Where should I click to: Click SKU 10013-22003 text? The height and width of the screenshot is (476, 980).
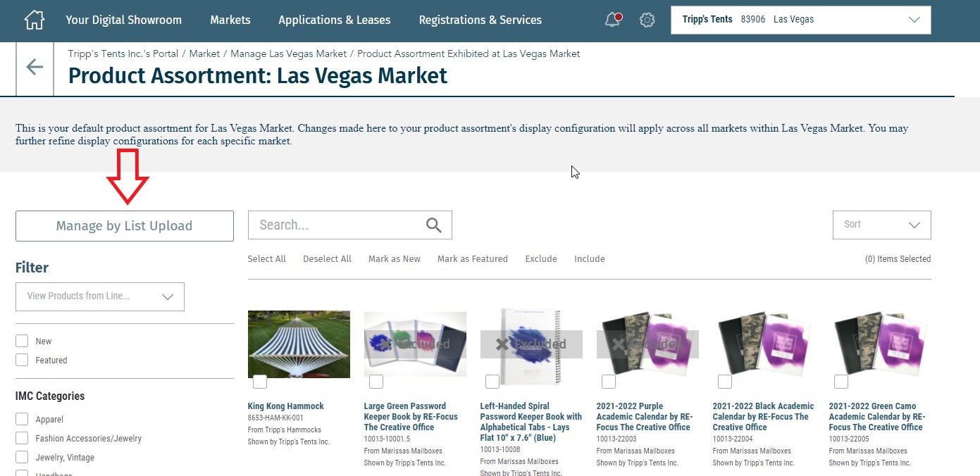(616, 439)
